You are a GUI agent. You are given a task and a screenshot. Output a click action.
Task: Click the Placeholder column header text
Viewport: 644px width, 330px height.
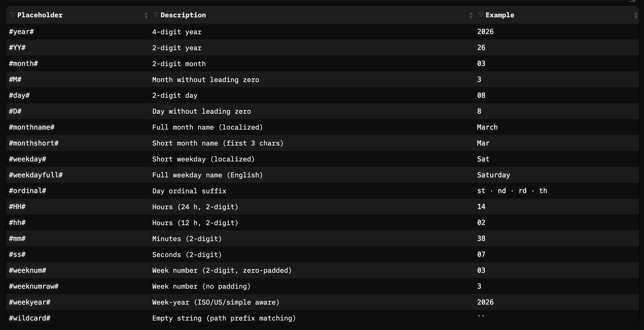pyautogui.click(x=40, y=15)
